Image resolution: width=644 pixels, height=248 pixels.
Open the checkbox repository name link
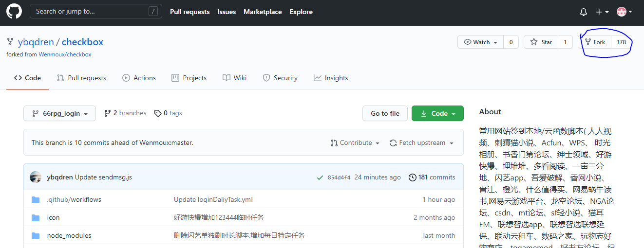tap(82, 42)
